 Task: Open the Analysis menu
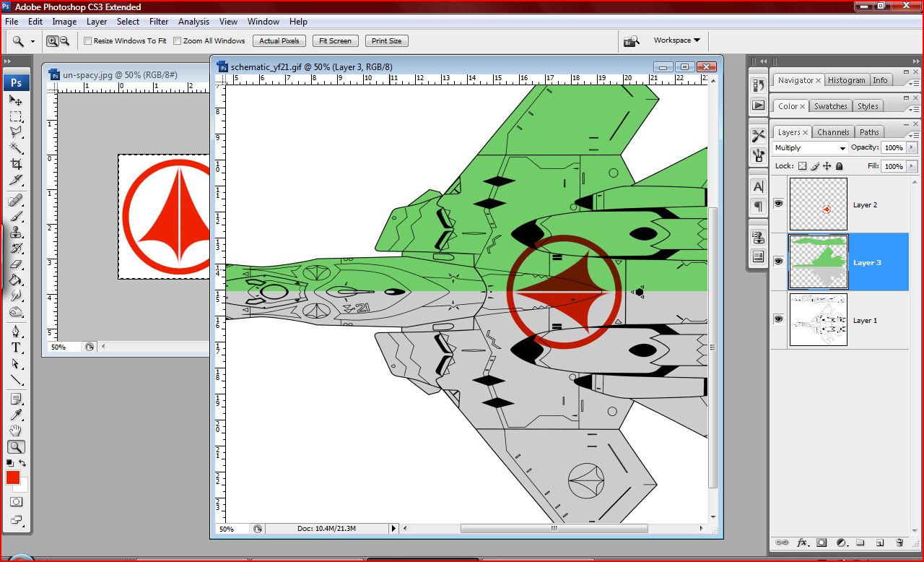[x=193, y=22]
